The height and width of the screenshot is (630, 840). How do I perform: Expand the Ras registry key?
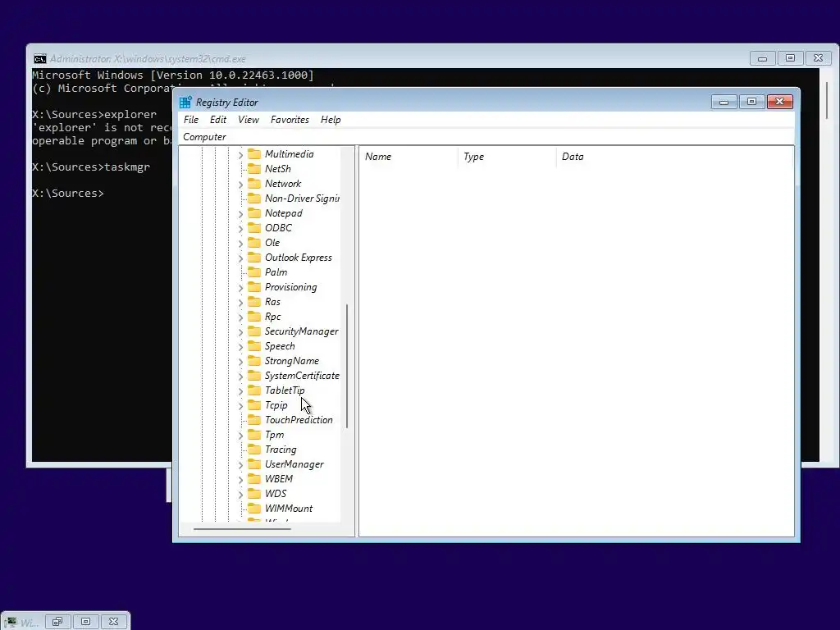click(240, 303)
